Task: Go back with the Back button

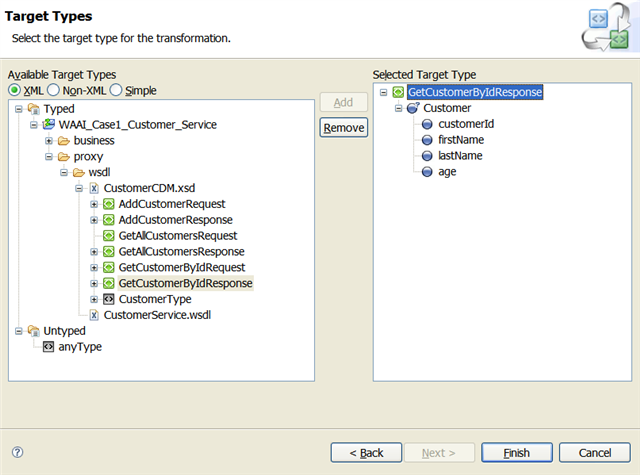Action: [x=366, y=453]
